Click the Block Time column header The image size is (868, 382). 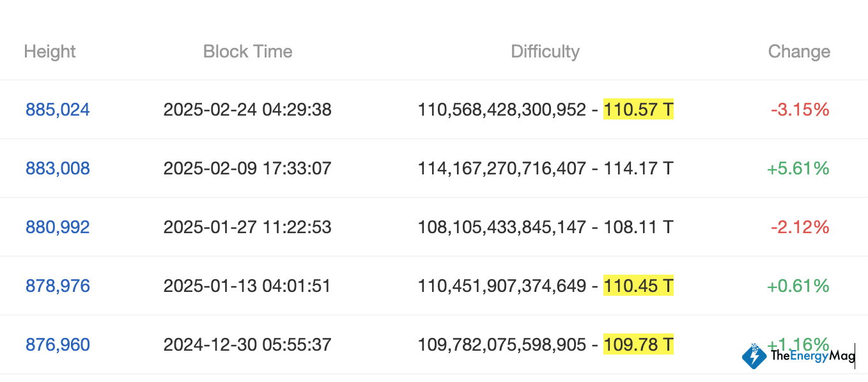pyautogui.click(x=247, y=52)
